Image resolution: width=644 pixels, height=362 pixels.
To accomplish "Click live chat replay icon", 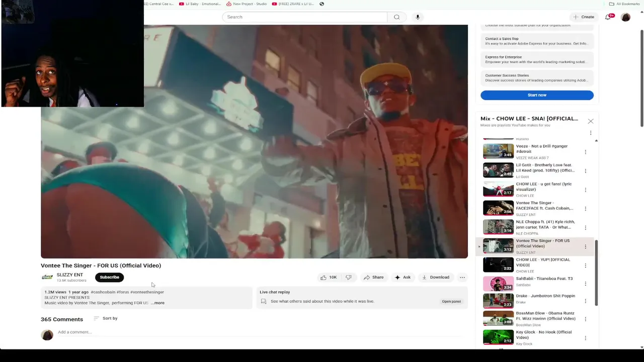I will pos(264,301).
